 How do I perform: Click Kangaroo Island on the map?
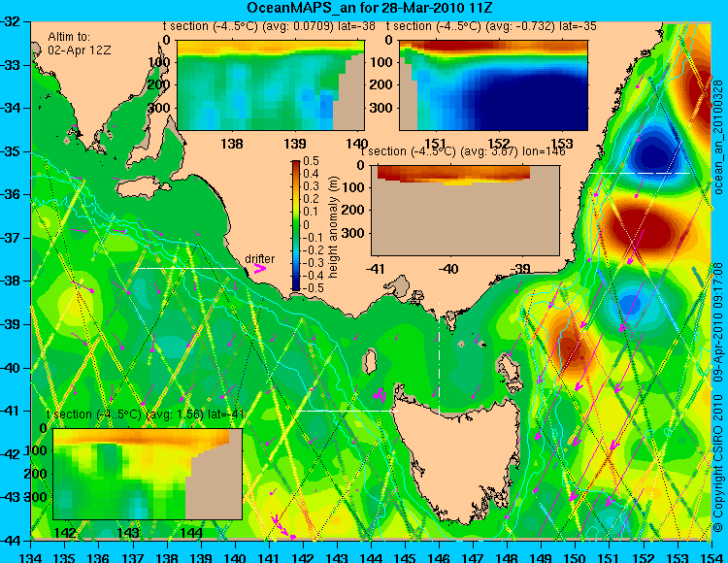click(143, 189)
